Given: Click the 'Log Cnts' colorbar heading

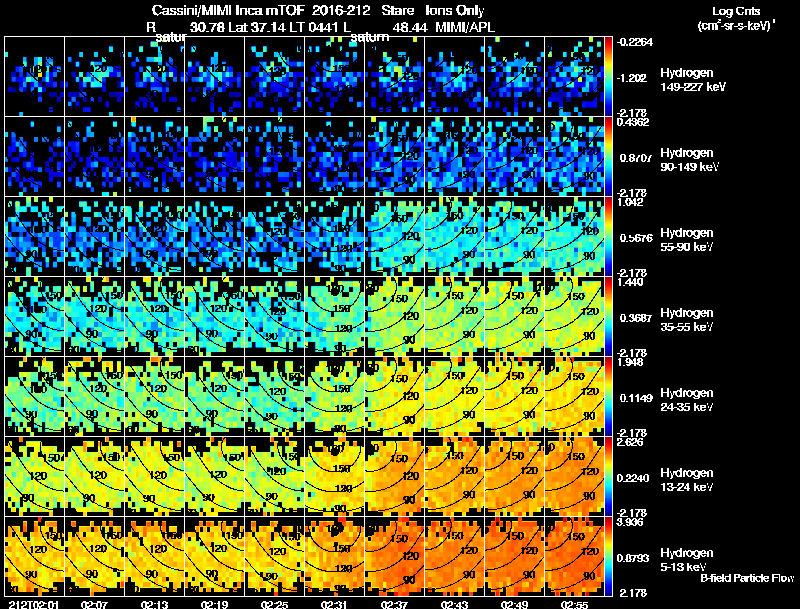Looking at the screenshot, I should (736, 11).
